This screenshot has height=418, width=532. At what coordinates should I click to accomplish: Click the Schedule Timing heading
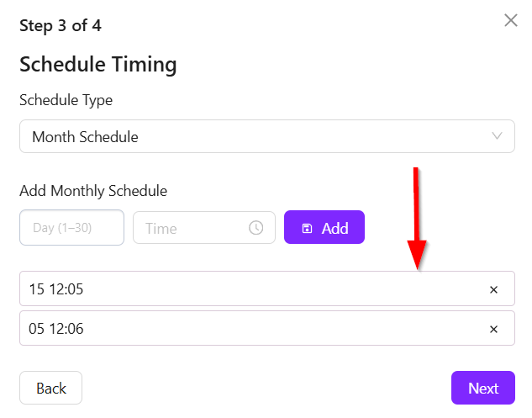(97, 64)
